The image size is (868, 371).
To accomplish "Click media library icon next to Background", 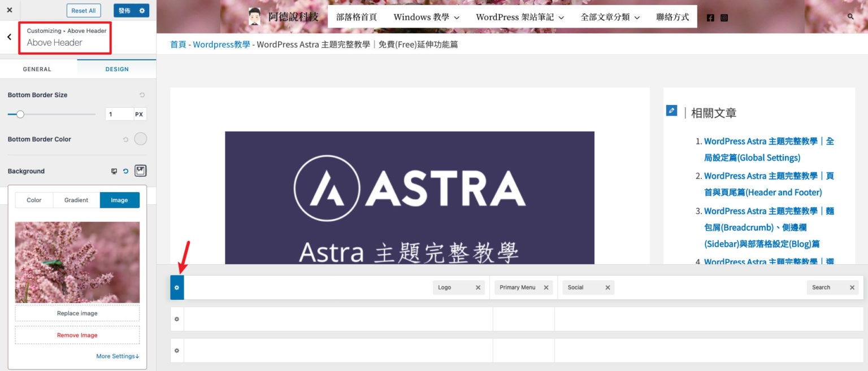I will [140, 170].
